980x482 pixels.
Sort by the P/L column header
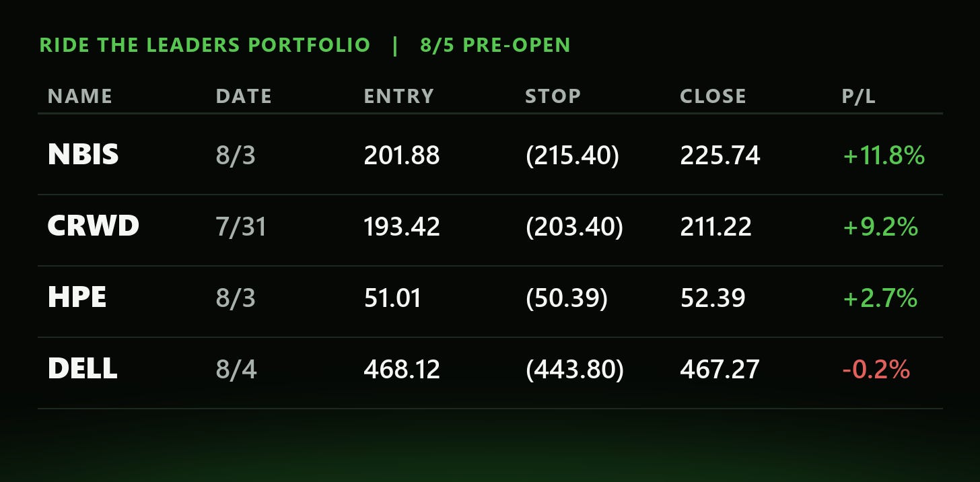click(x=858, y=96)
